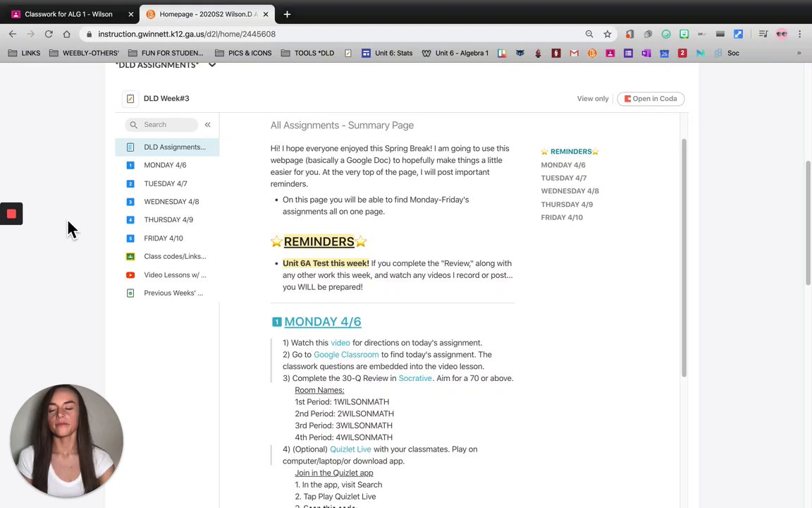
Task: Open a new browser tab
Action: [x=287, y=15]
